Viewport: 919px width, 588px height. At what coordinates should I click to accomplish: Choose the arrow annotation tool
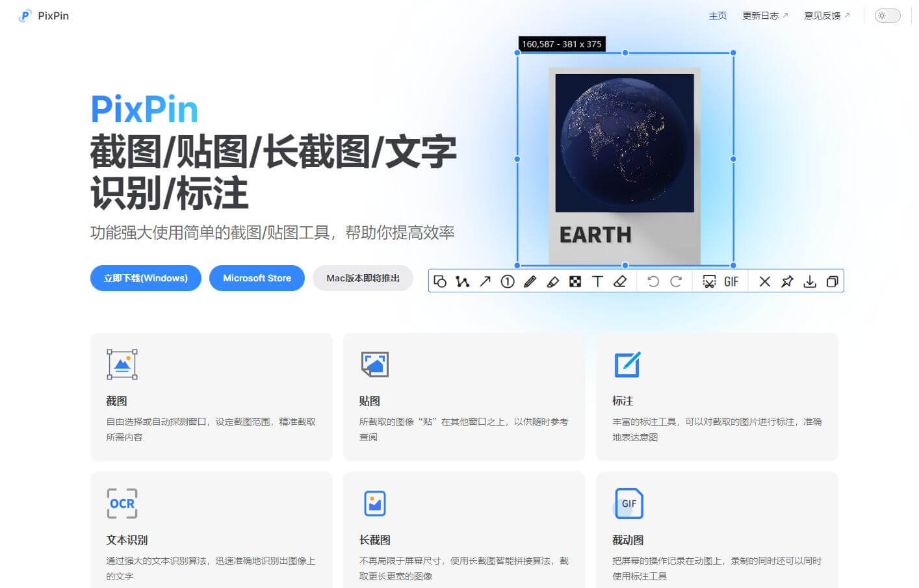tap(485, 281)
